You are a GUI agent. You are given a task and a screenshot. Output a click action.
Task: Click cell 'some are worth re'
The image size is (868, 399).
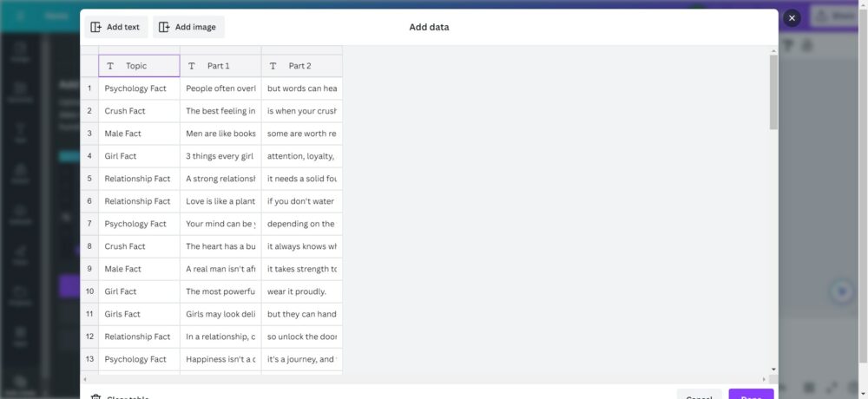tap(302, 134)
